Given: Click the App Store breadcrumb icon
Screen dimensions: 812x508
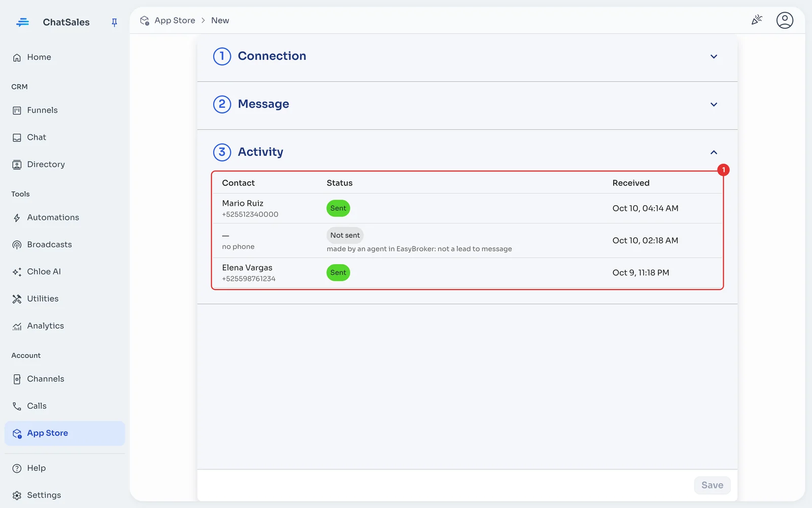Looking at the screenshot, I should (x=145, y=21).
